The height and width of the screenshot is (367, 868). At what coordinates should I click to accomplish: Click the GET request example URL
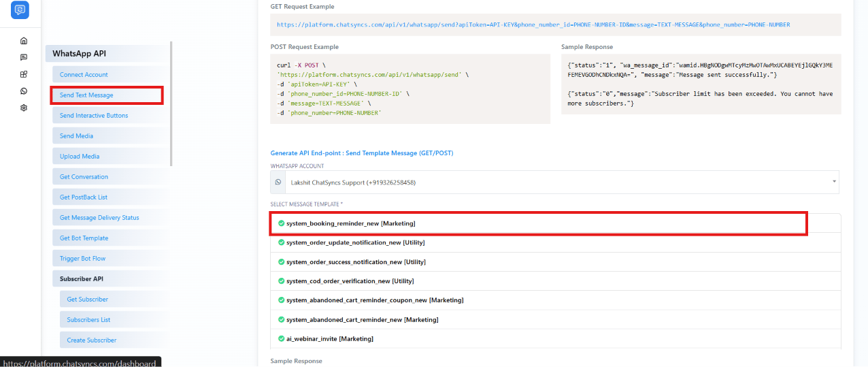click(533, 25)
